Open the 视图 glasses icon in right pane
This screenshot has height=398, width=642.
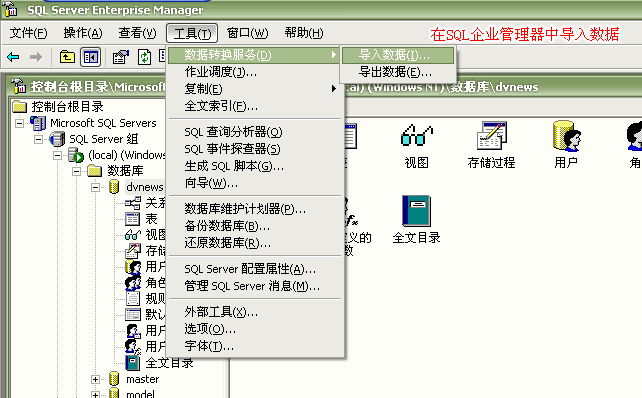point(416,146)
